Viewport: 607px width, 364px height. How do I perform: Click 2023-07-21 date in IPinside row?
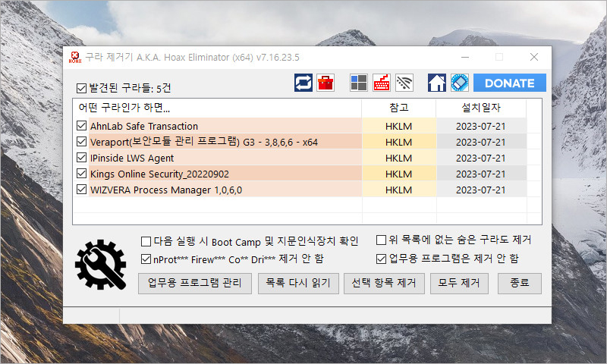click(481, 158)
